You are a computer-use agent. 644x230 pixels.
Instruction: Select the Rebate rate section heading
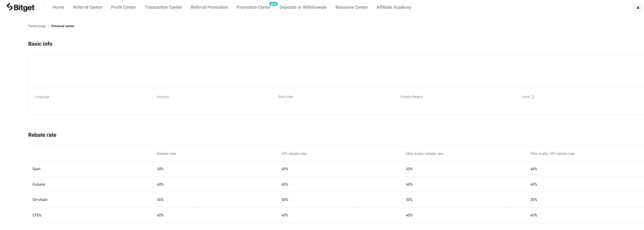point(42,135)
